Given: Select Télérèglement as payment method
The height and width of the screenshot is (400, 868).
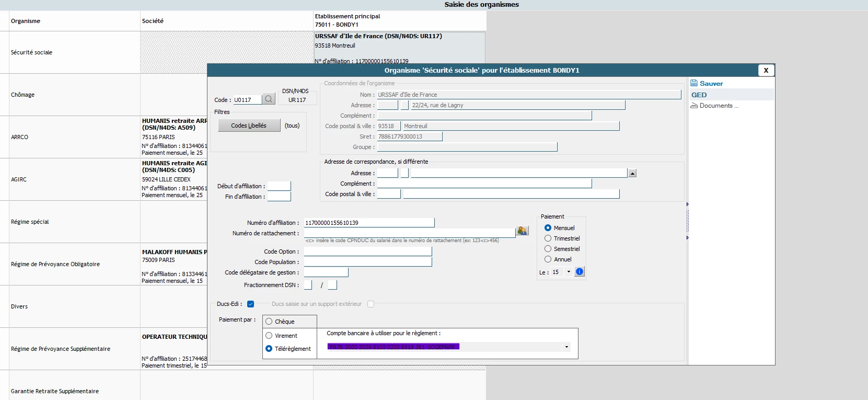Looking at the screenshot, I should click(x=269, y=349).
